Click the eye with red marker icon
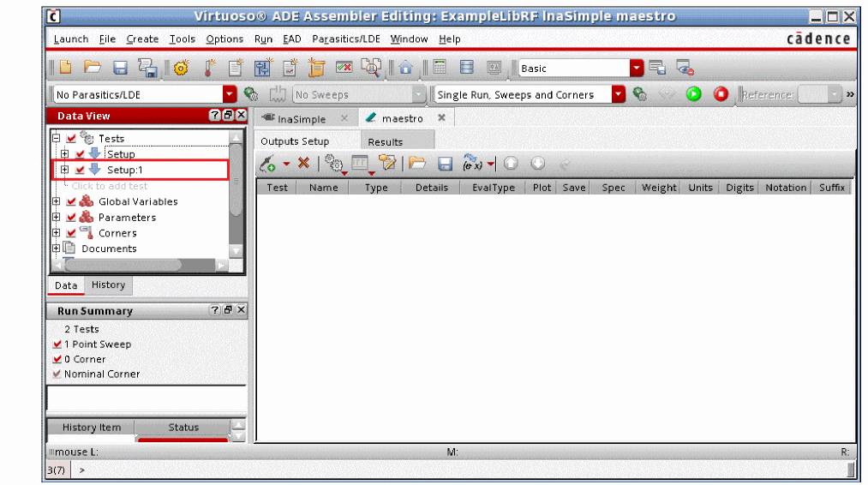 tap(685, 68)
